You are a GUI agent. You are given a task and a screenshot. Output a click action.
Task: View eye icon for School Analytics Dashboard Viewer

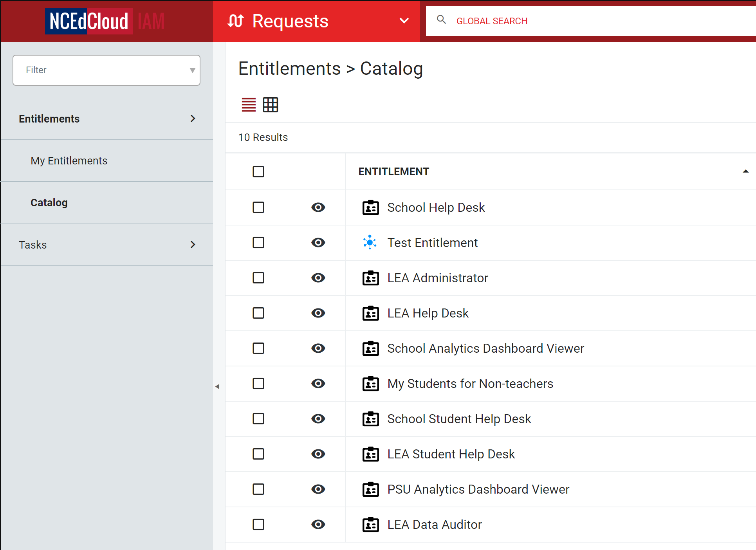tap(318, 348)
